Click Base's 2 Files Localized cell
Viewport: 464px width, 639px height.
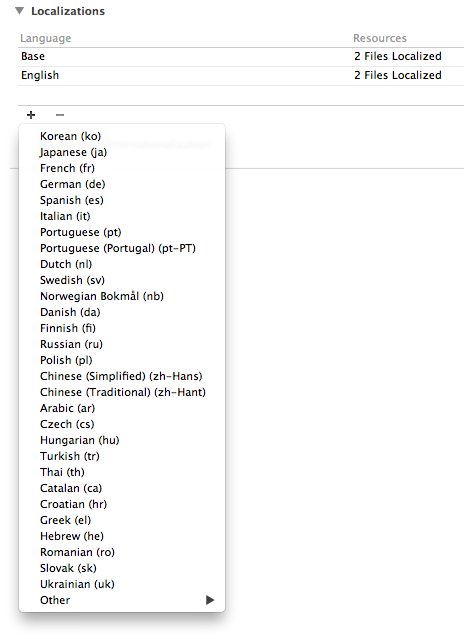398,56
